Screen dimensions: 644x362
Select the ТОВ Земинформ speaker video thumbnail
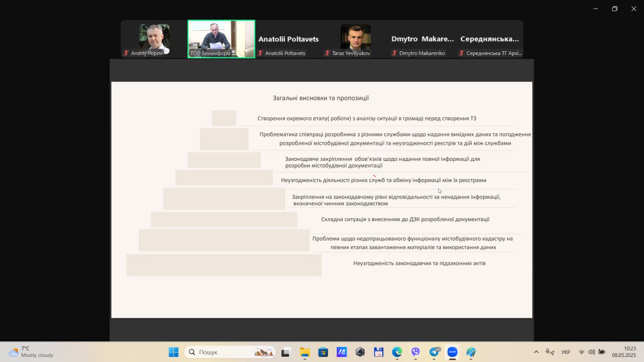221,39
